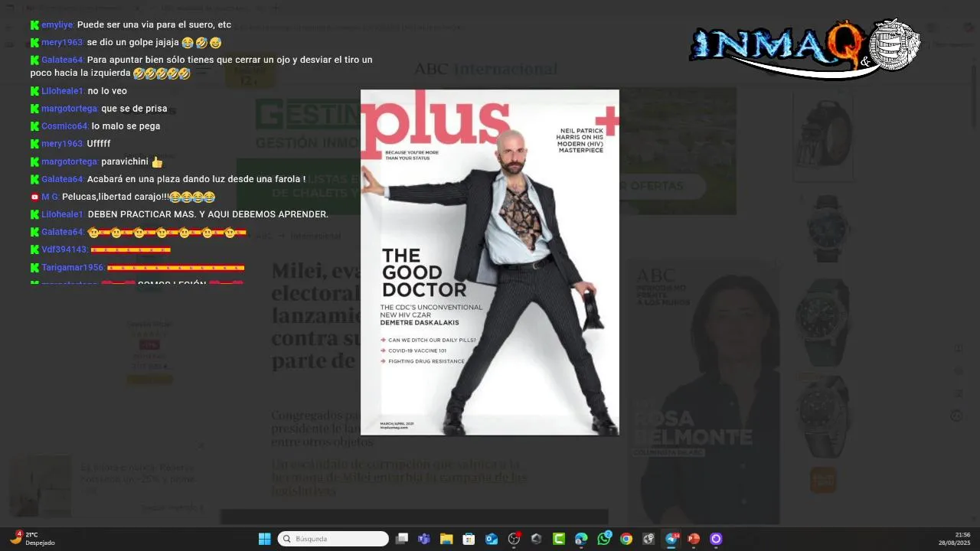Select Vdf394143's username in the chat
The height and width of the screenshot is (551, 980).
click(64, 249)
